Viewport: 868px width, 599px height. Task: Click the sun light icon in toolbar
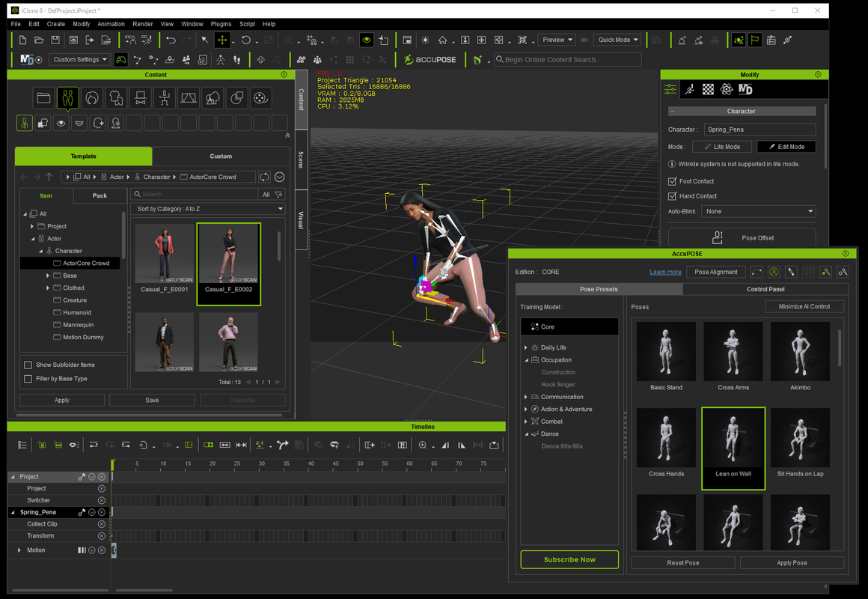(x=425, y=40)
